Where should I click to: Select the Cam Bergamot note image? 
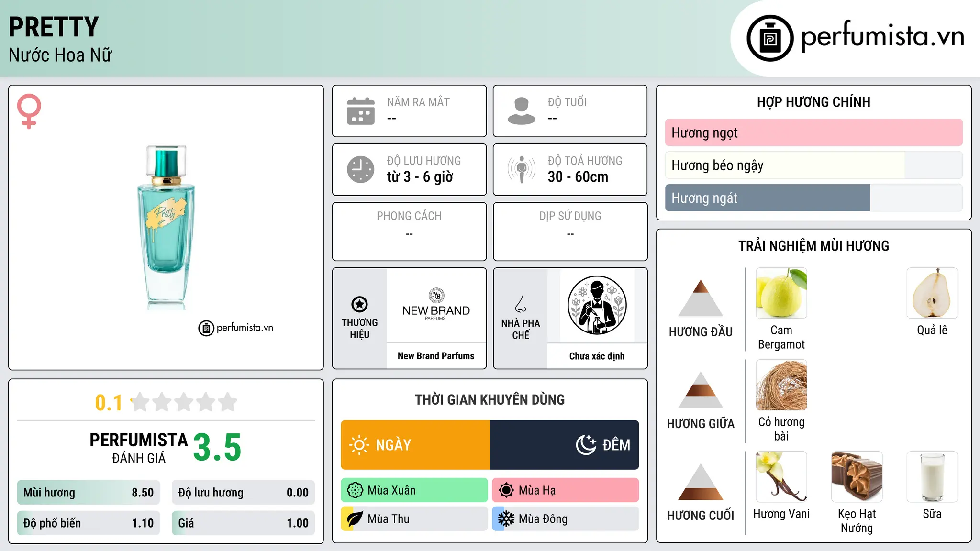[781, 293]
